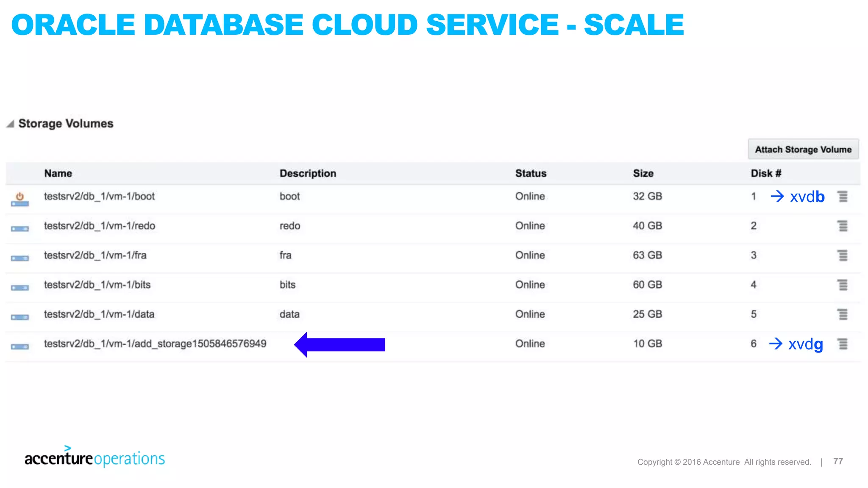Click the redo volume disk icon
Screen dimensions: 868x488
coord(20,229)
